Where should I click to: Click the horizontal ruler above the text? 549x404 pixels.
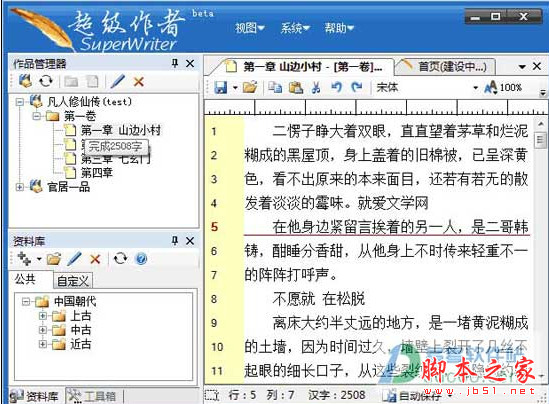point(376,107)
